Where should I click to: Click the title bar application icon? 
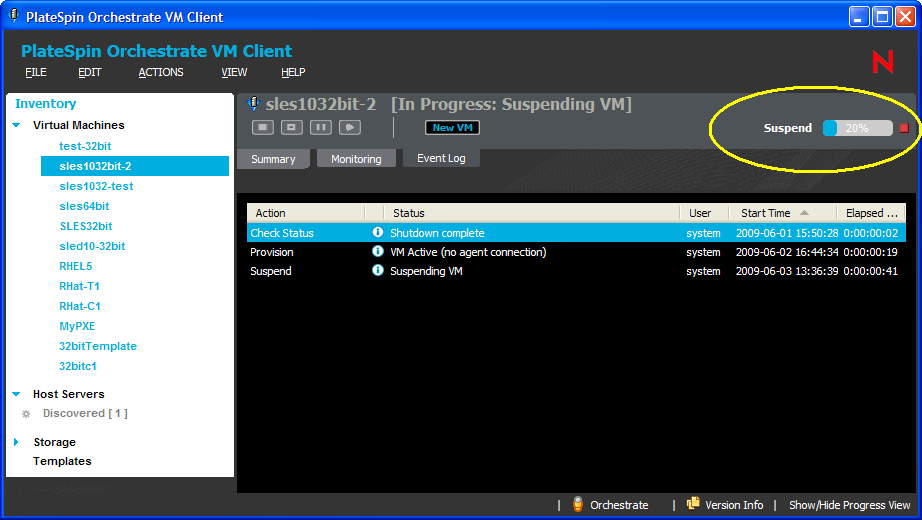tap(14, 16)
